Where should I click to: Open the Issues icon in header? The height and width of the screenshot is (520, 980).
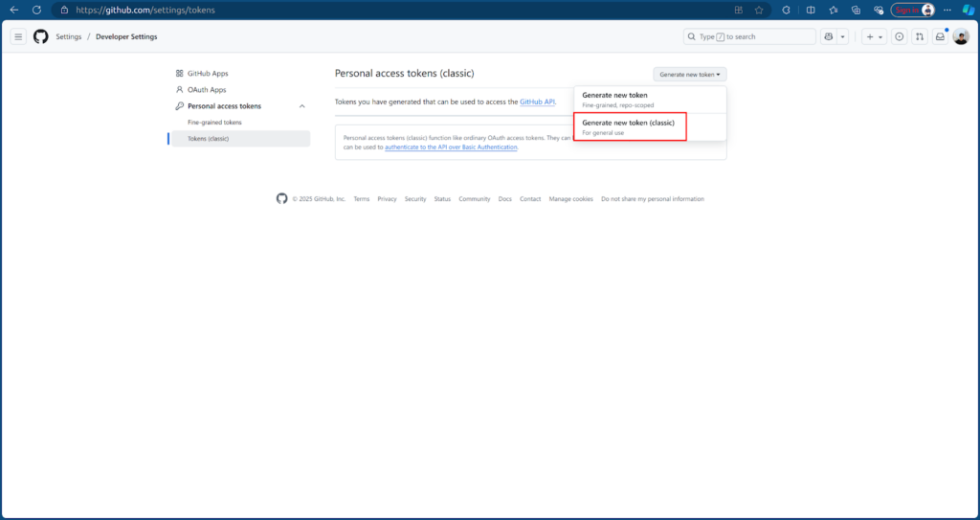click(900, 36)
